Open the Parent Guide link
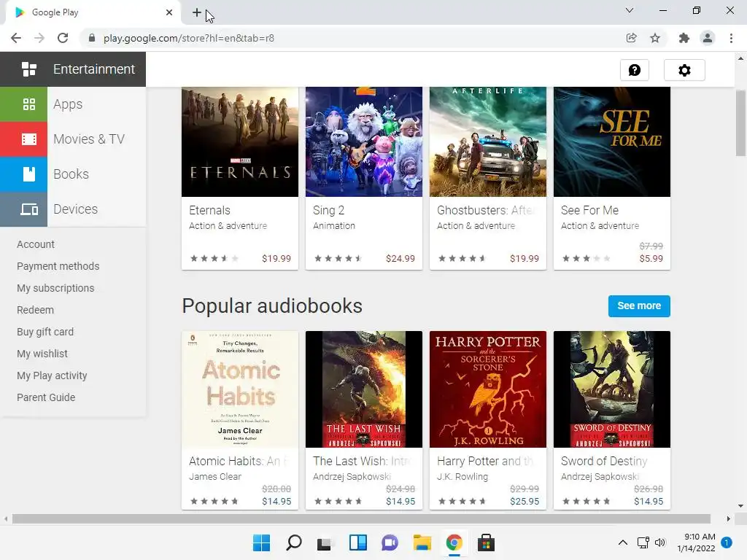 (46, 397)
